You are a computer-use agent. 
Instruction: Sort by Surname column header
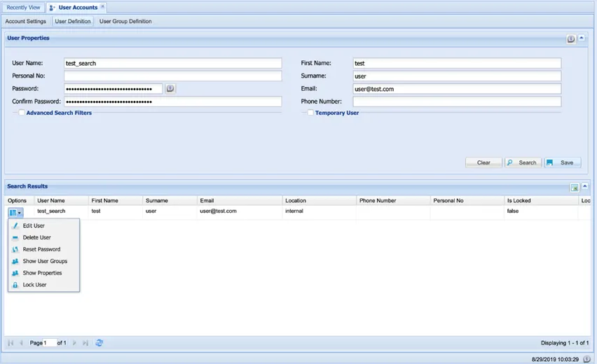pyautogui.click(x=170, y=200)
